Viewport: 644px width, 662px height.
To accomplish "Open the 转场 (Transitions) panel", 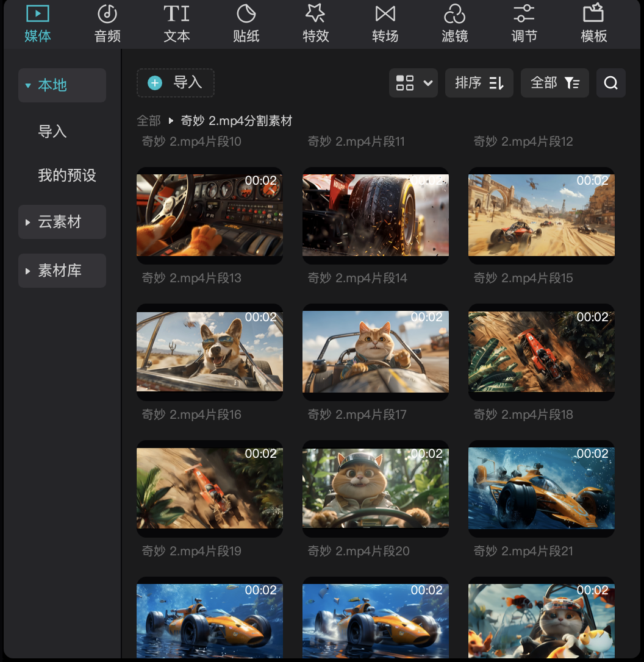I will pyautogui.click(x=385, y=23).
